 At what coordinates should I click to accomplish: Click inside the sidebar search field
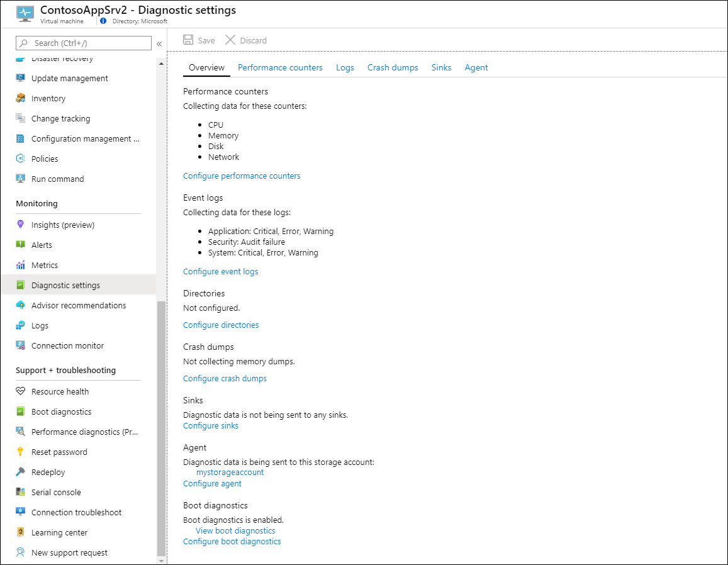pyautogui.click(x=84, y=43)
